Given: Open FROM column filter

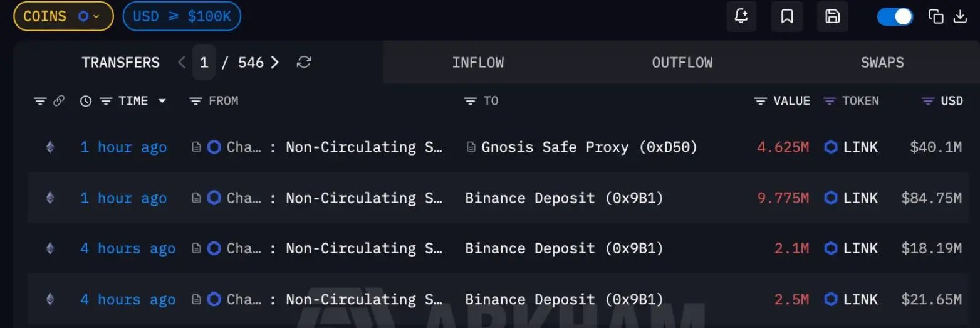Looking at the screenshot, I should 195,101.
